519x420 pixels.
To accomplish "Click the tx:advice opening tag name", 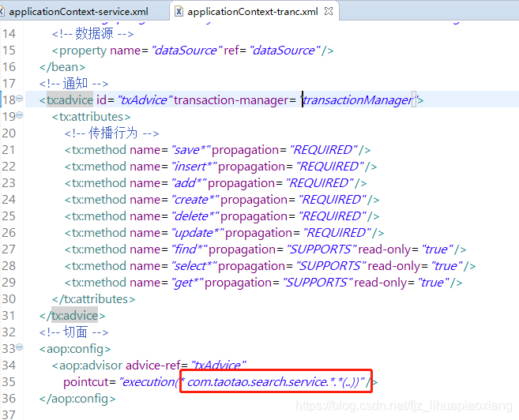I will 70,100.
